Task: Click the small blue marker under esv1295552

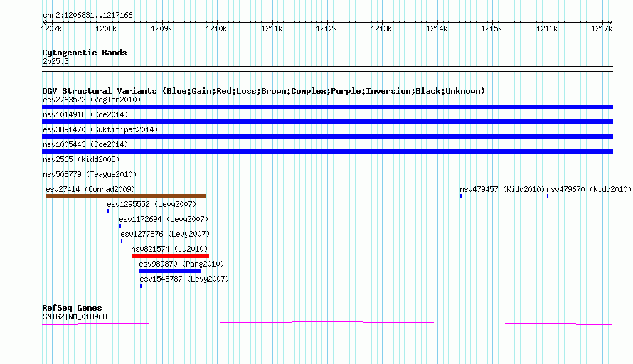Action: pyautogui.click(x=108, y=211)
